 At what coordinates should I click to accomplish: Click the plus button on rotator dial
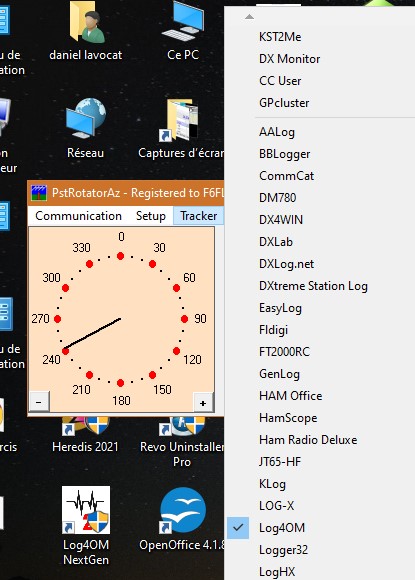(x=203, y=402)
